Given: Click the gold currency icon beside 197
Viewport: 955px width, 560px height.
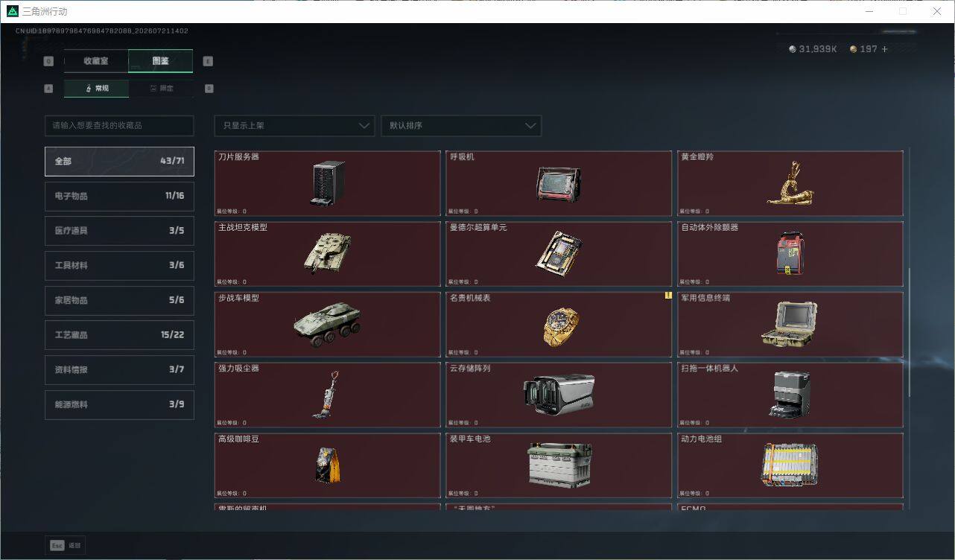Looking at the screenshot, I should (x=854, y=49).
